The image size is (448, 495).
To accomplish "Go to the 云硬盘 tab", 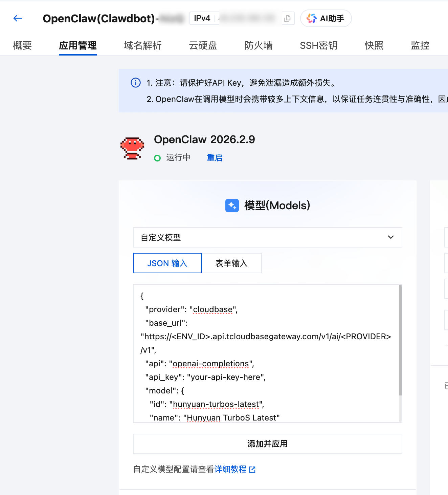I will 203,45.
